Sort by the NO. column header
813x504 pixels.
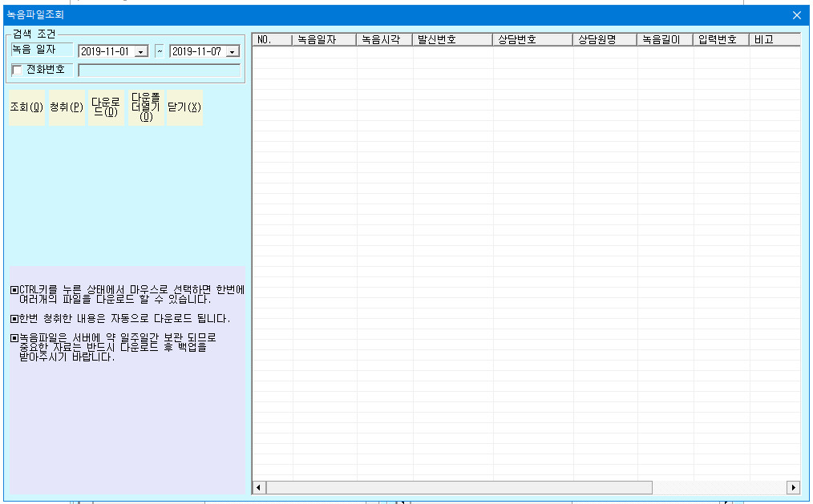click(x=273, y=39)
